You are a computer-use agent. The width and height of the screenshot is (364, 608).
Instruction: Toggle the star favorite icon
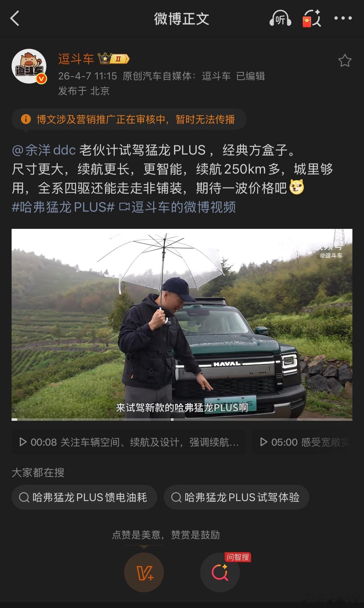click(345, 61)
